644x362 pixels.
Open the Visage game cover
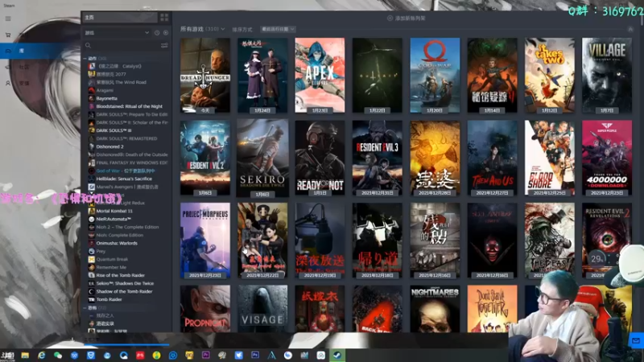pyautogui.click(x=262, y=309)
